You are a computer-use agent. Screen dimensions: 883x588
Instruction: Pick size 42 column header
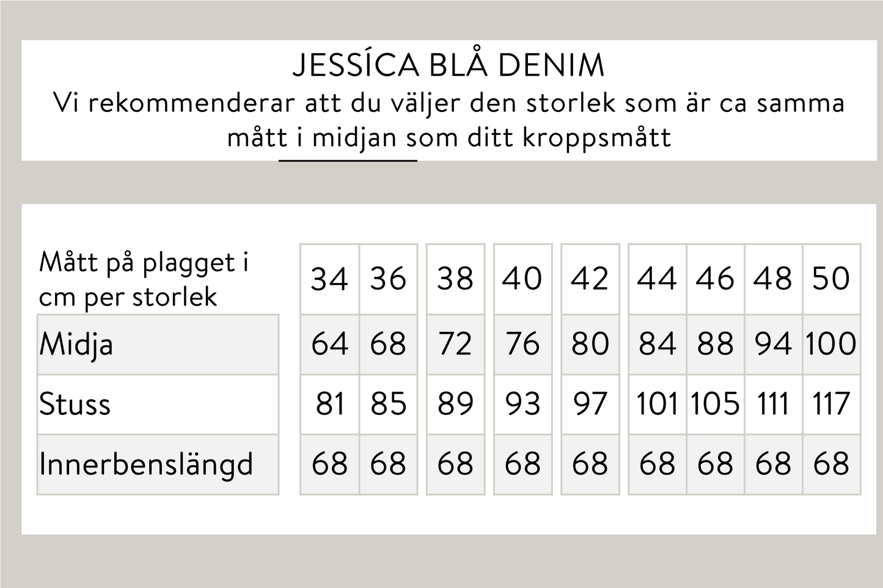click(x=590, y=279)
